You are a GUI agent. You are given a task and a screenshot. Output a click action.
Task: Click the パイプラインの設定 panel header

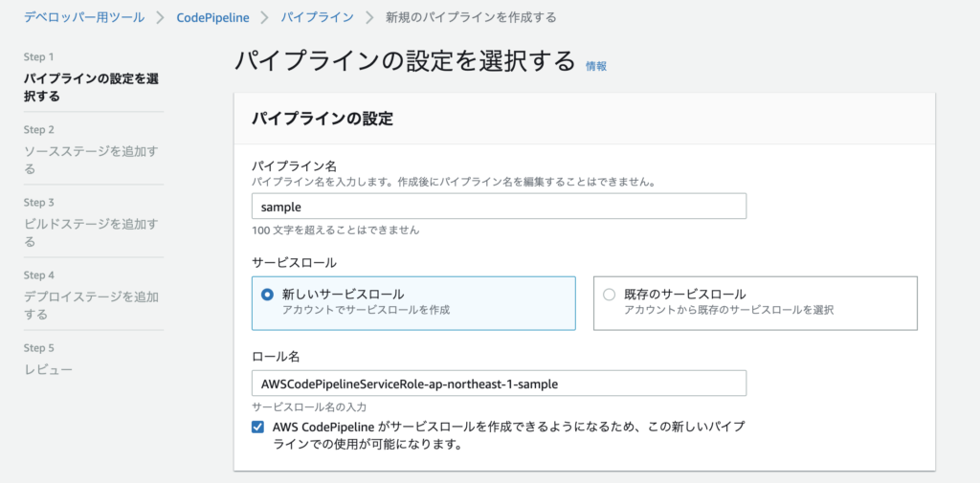point(322,119)
